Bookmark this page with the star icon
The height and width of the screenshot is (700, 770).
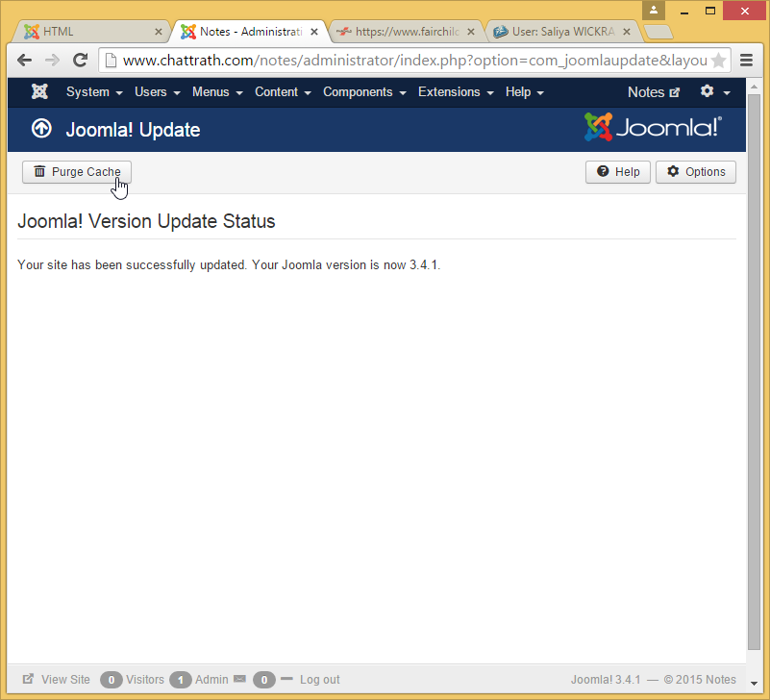pyautogui.click(x=718, y=61)
